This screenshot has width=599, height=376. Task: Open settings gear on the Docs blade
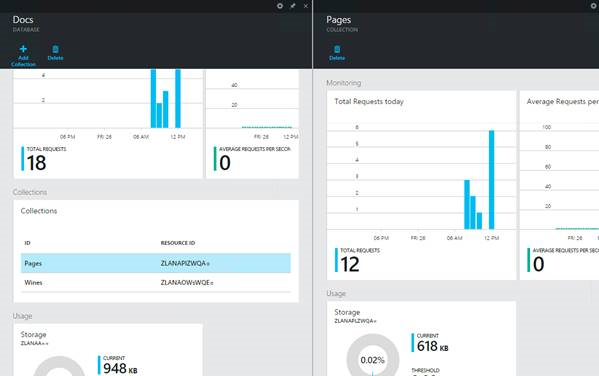point(280,6)
